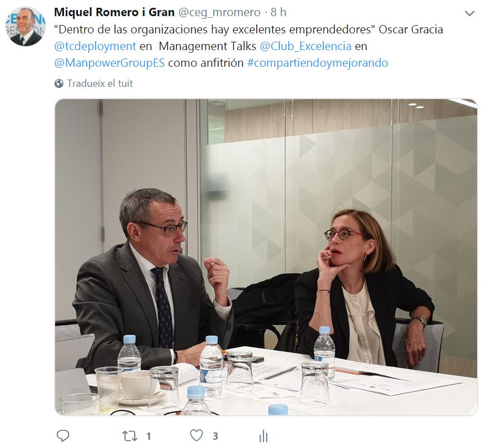This screenshot has height=448, width=481.
Task: Open the @tcdeployment mention
Action: coord(95,46)
